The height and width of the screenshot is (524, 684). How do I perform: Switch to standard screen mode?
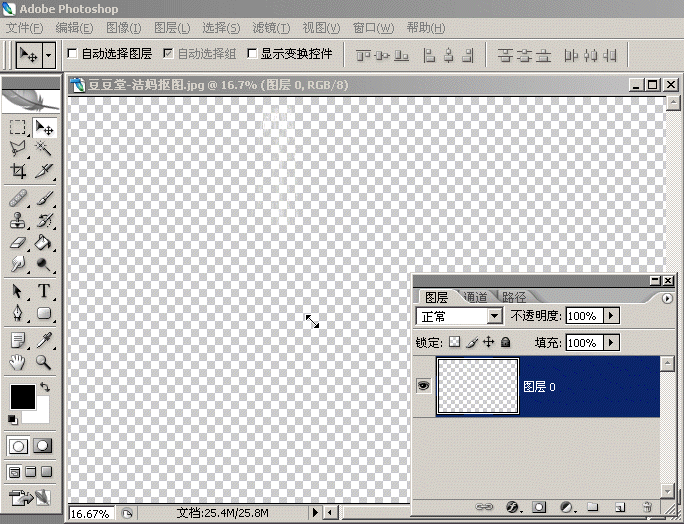pyautogui.click(x=14, y=472)
